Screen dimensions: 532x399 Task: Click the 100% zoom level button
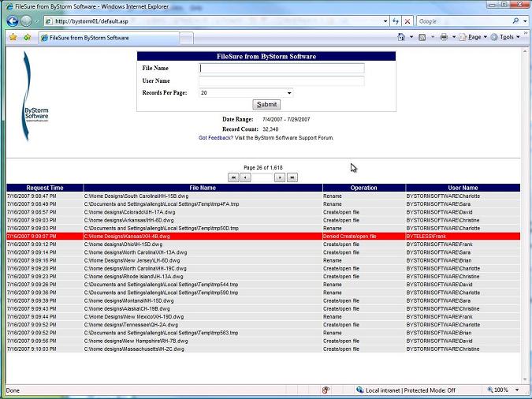498,390
